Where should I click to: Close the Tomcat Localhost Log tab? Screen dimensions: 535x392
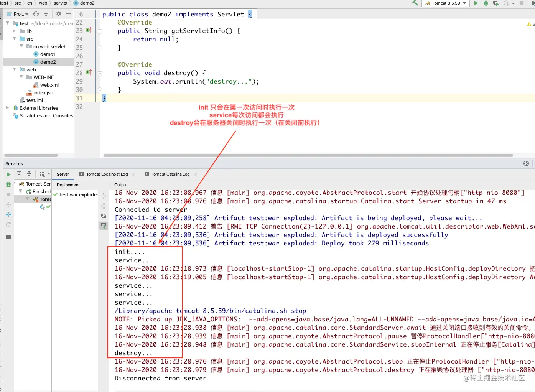[x=133, y=174]
